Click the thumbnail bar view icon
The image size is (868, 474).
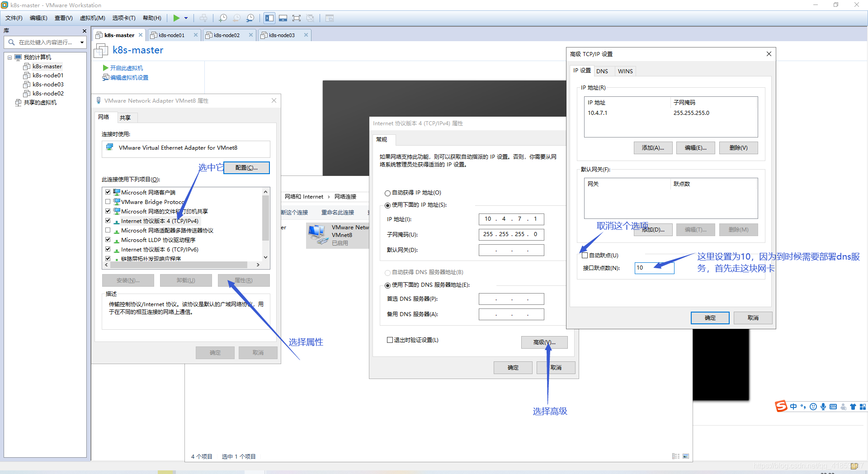point(283,18)
